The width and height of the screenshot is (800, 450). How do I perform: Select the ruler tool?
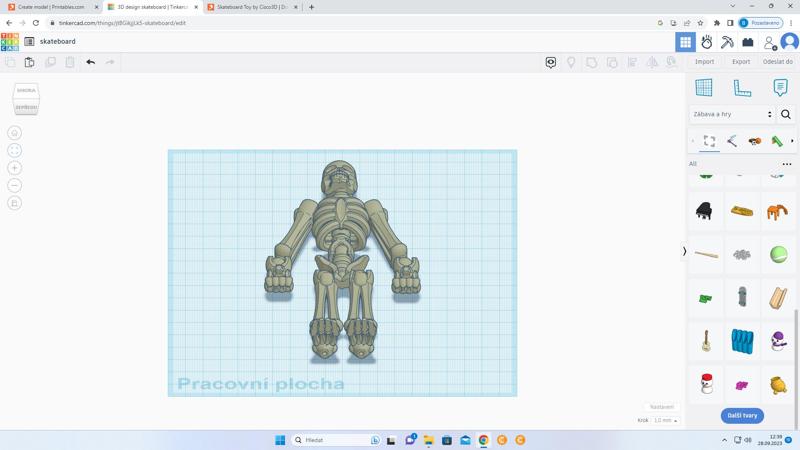(x=742, y=88)
